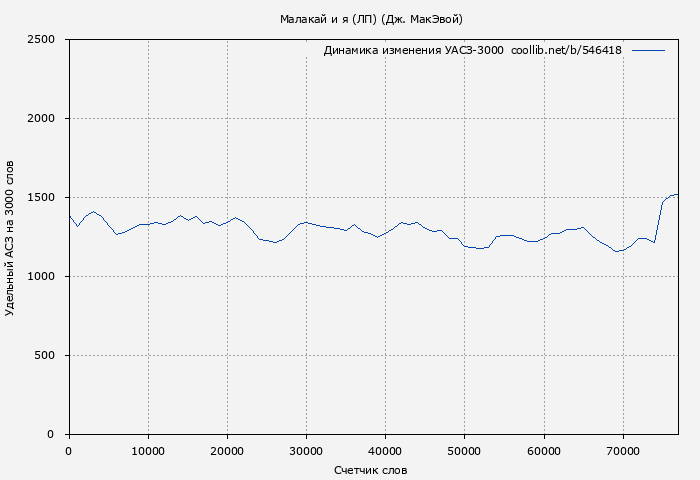Click the 20000 tick on the x-axis
Screen dimensions: 700x480
pos(227,451)
